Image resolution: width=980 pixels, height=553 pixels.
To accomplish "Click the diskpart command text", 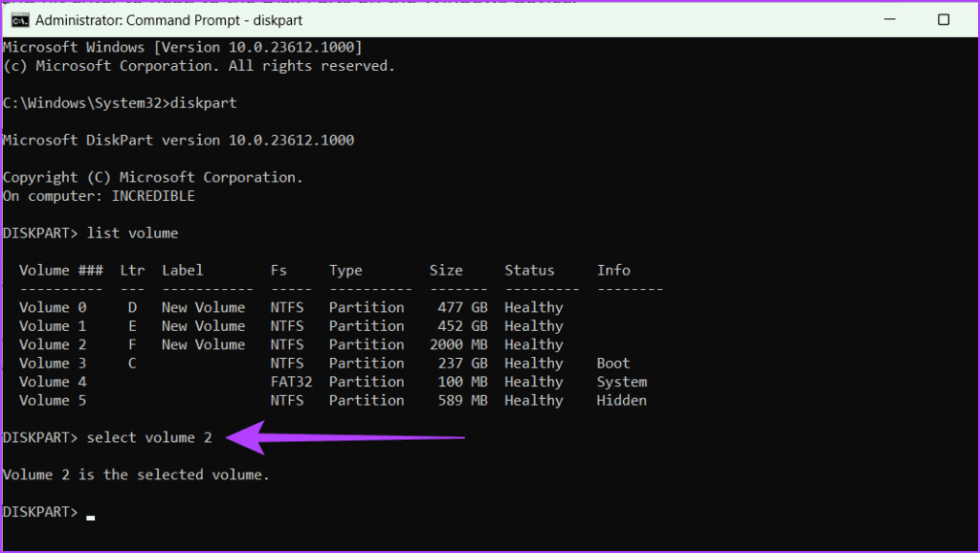I will pyautogui.click(x=204, y=102).
